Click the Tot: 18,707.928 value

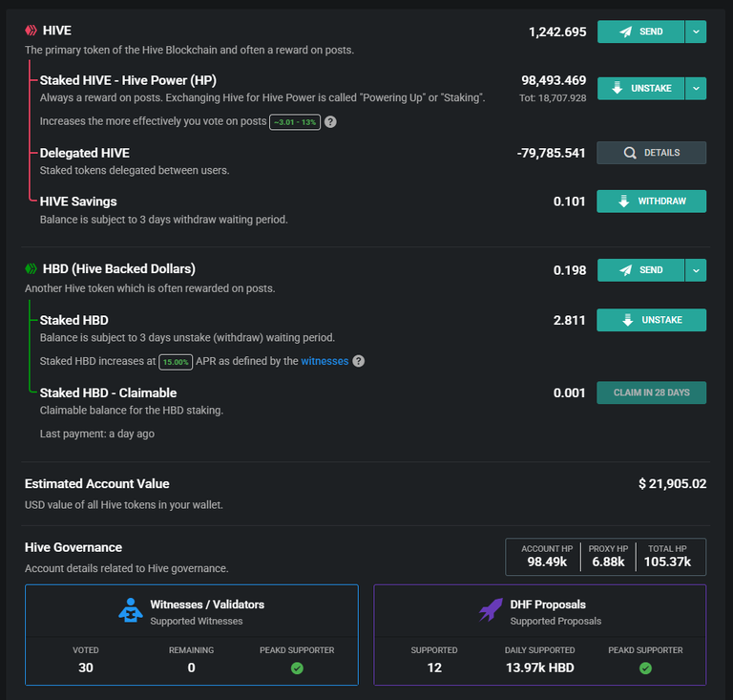[553, 97]
